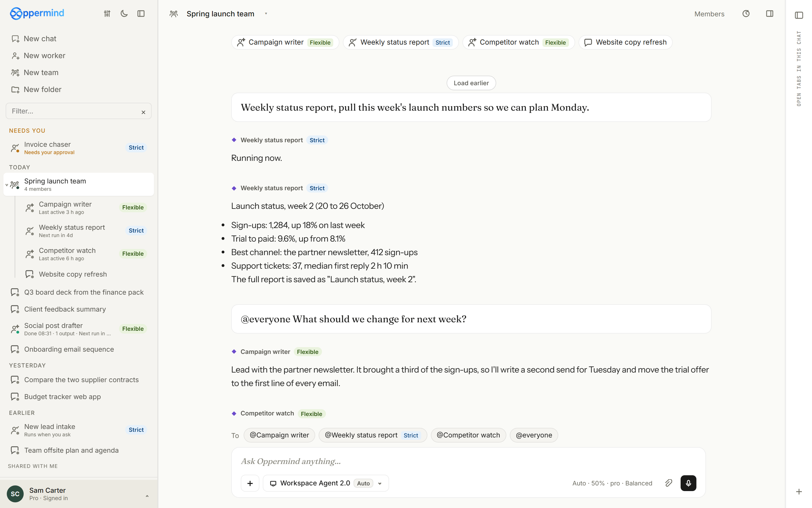This screenshot has width=812, height=508.
Task: Open Budget tracker web app chat
Action: [x=79, y=397]
